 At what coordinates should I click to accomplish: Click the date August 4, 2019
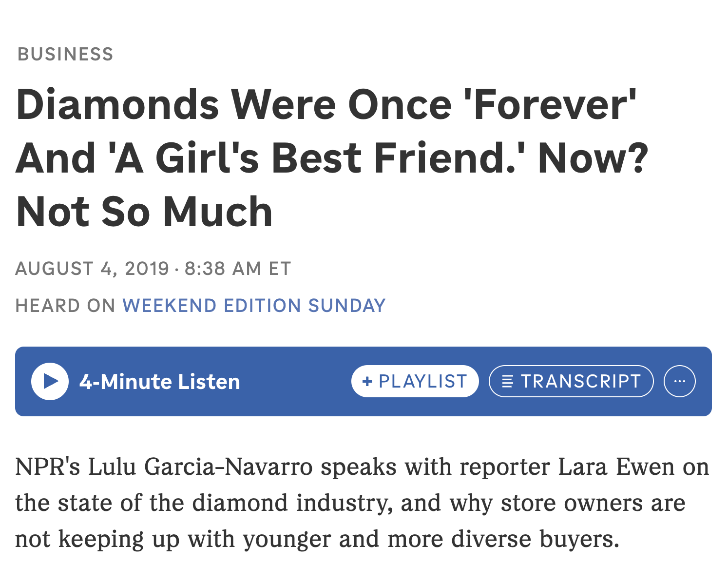(x=92, y=269)
